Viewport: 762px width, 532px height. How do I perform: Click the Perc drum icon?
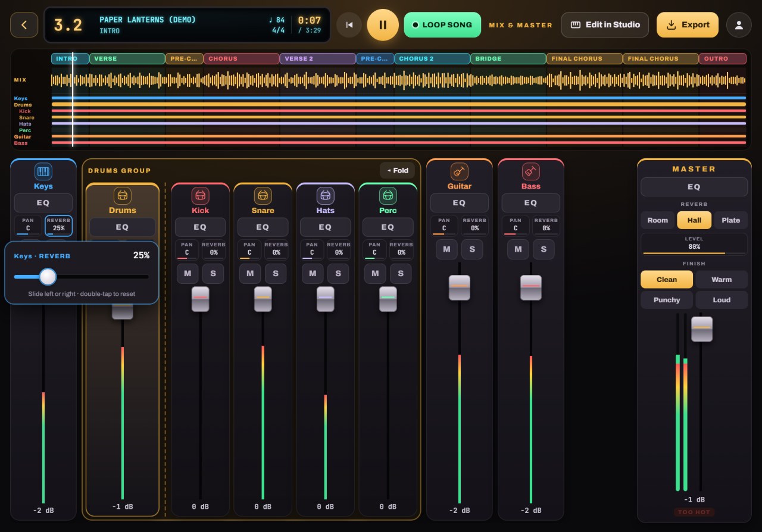click(388, 196)
